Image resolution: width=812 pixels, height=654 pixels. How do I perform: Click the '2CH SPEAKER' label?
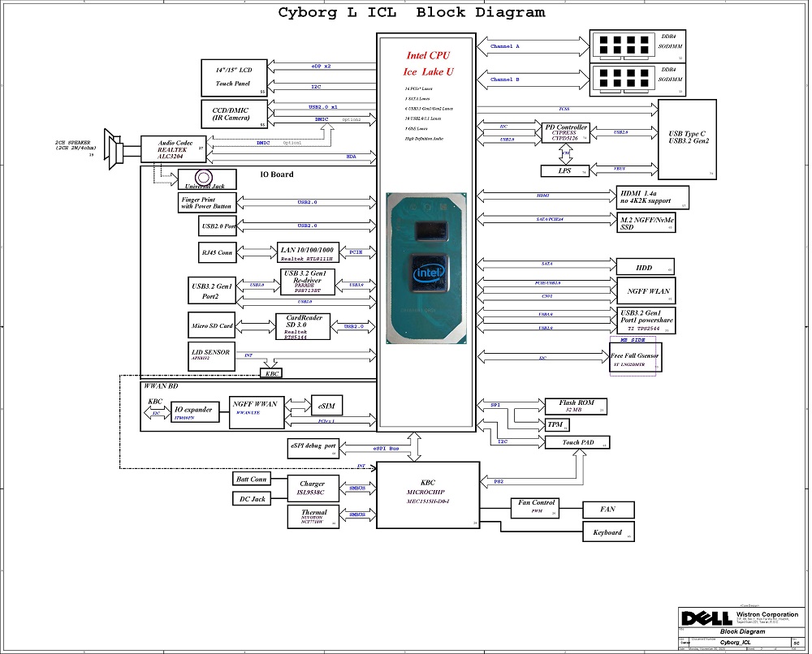coord(76,145)
